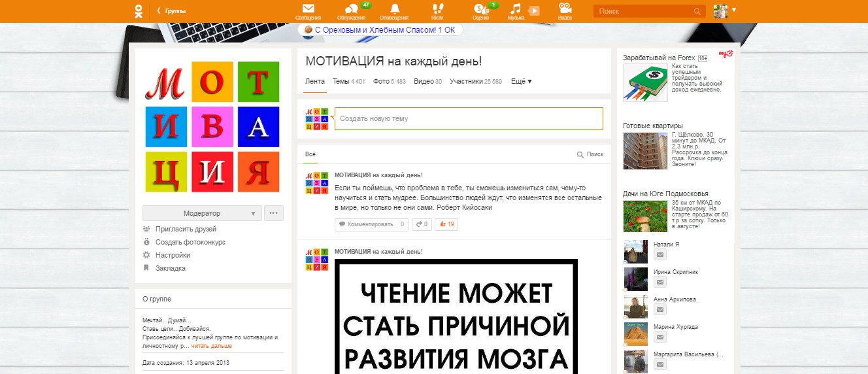Message Марина Хургада via envelope icon
The image size is (868, 374).
click(660, 337)
